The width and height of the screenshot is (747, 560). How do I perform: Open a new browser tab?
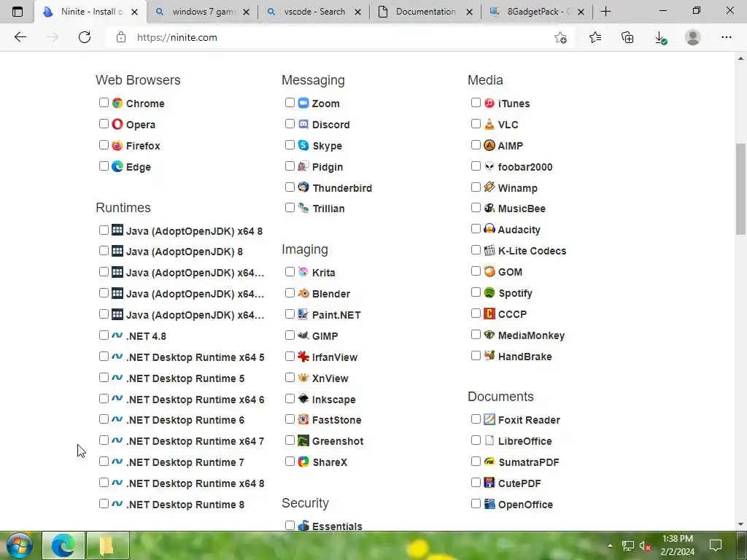click(605, 12)
